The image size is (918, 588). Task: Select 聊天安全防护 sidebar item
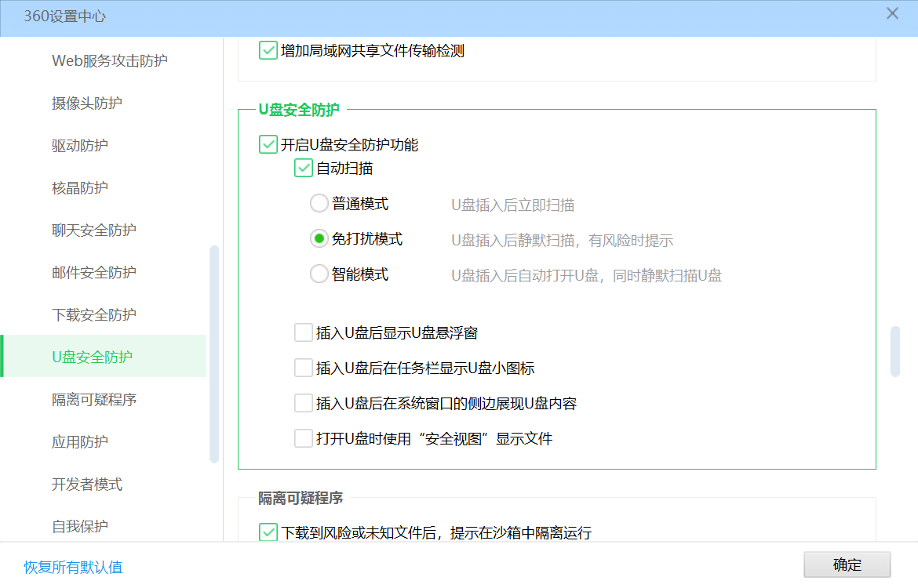93,230
